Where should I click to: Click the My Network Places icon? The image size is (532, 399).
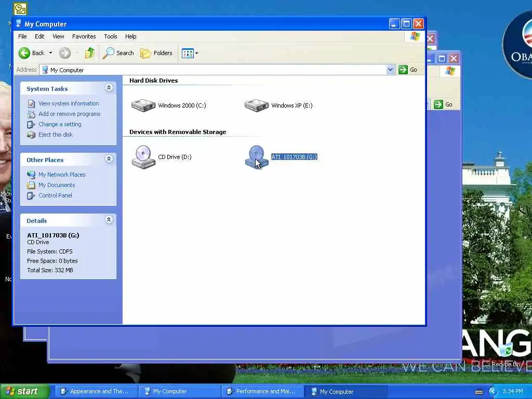[31, 175]
